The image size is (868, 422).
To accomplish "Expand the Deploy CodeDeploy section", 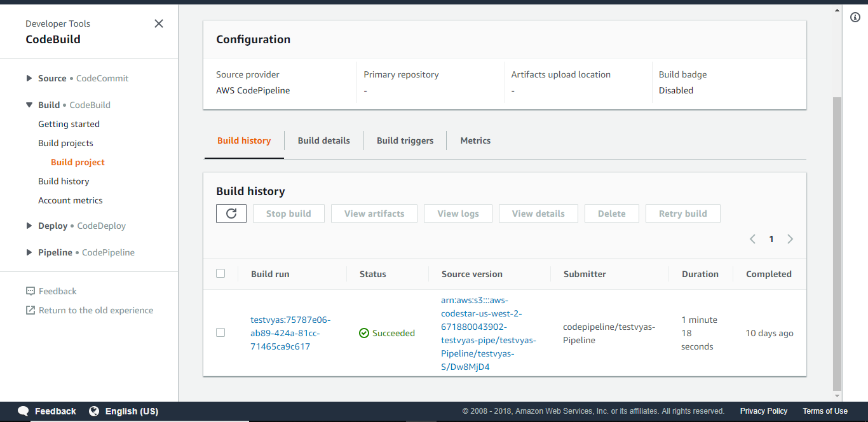I will (x=29, y=226).
